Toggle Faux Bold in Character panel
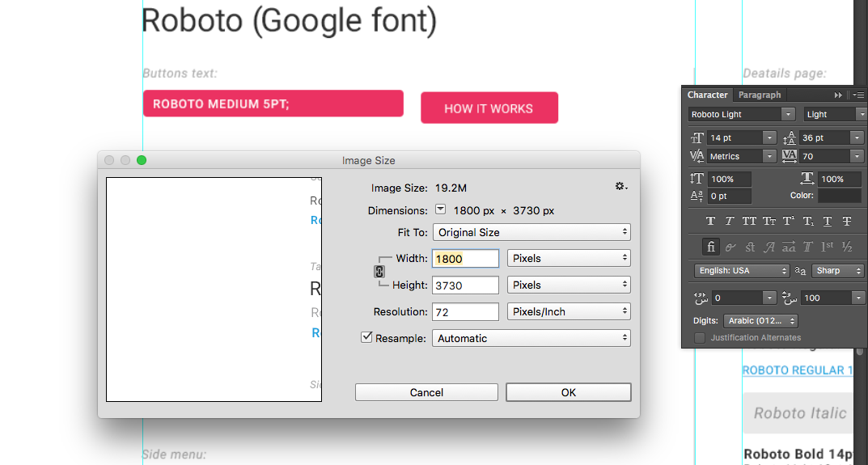The image size is (868, 465). [x=710, y=221]
